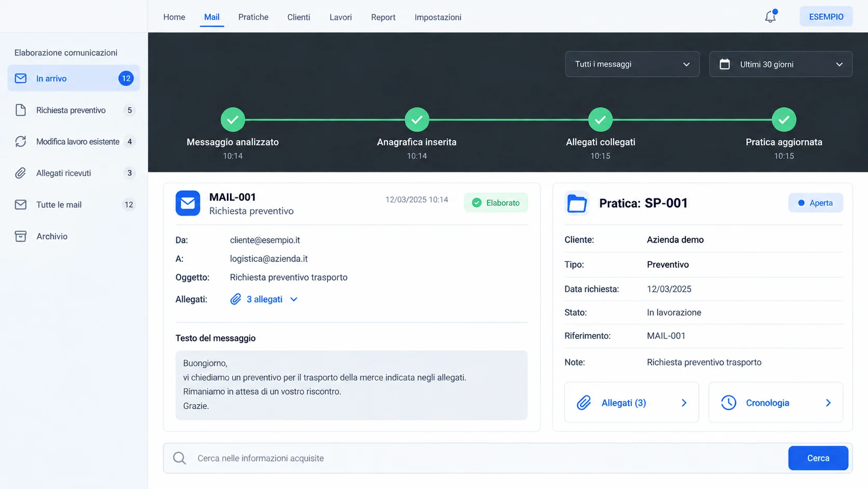This screenshot has height=489, width=868.
Task: Expand the 3 allegati list
Action: pyautogui.click(x=264, y=299)
